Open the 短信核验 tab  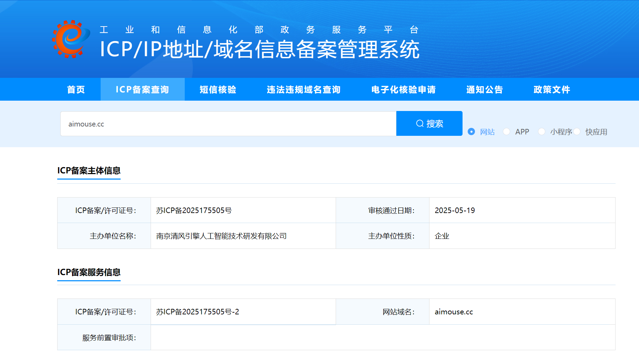pyautogui.click(x=218, y=90)
